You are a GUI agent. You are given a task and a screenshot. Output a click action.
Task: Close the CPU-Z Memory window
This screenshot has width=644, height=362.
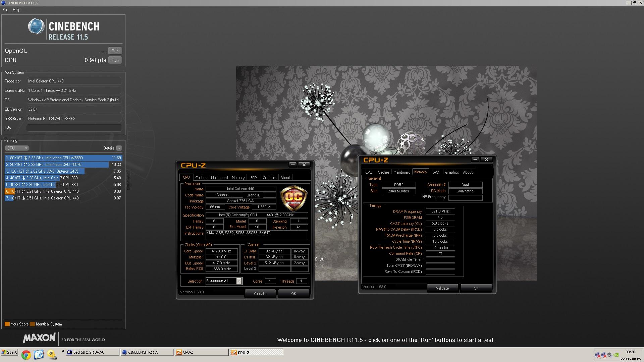pyautogui.click(x=486, y=159)
